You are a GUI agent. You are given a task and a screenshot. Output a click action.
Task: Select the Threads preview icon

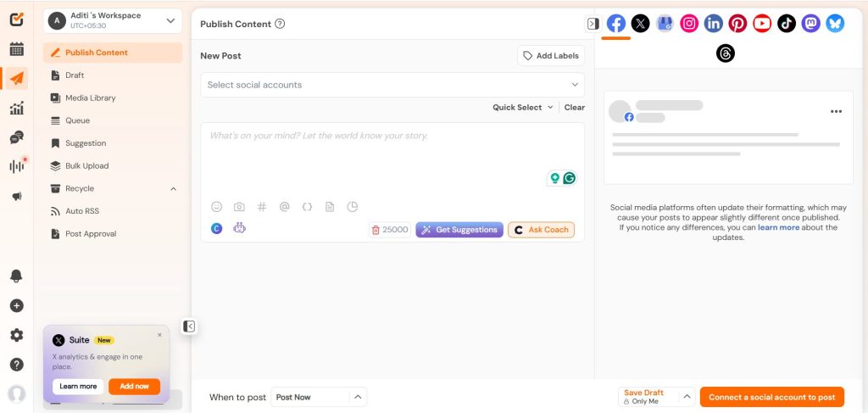[x=726, y=53]
